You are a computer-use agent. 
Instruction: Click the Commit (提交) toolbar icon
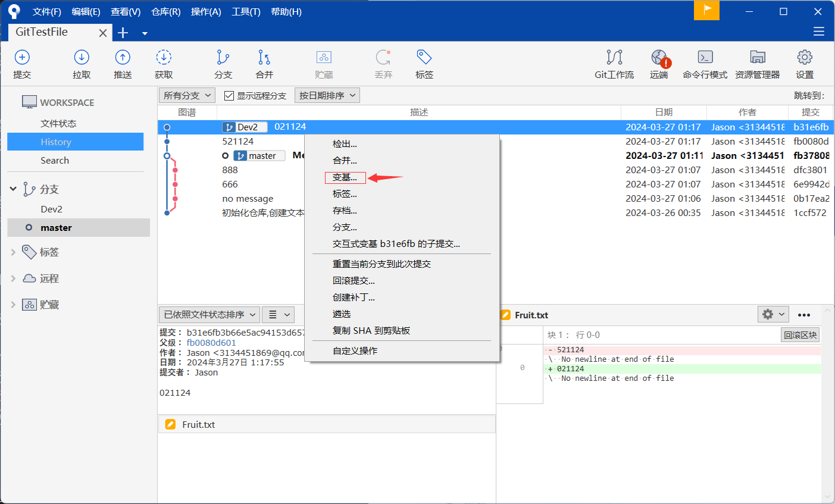(22, 57)
